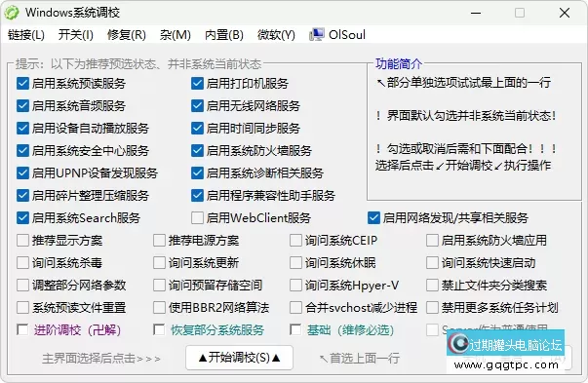Check 推荐电源方案
The image size is (588, 383).
coord(159,240)
